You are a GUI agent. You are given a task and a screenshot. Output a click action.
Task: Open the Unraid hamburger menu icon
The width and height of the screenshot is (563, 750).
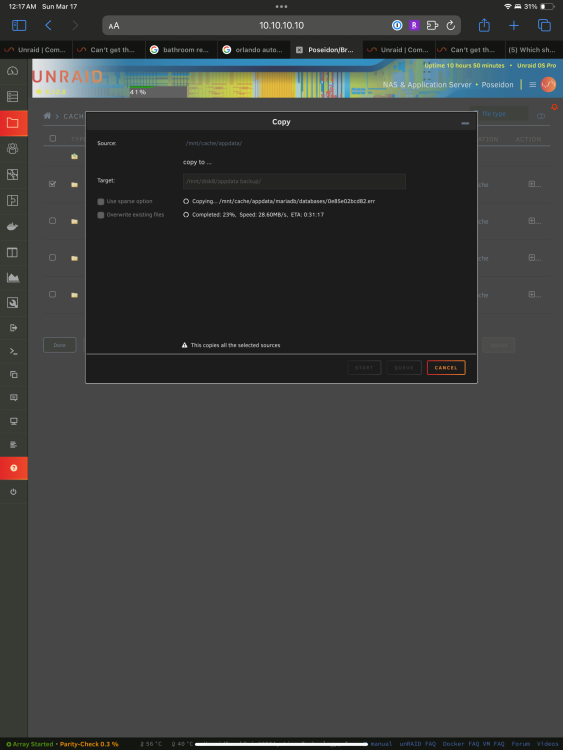pyautogui.click(x=532, y=85)
